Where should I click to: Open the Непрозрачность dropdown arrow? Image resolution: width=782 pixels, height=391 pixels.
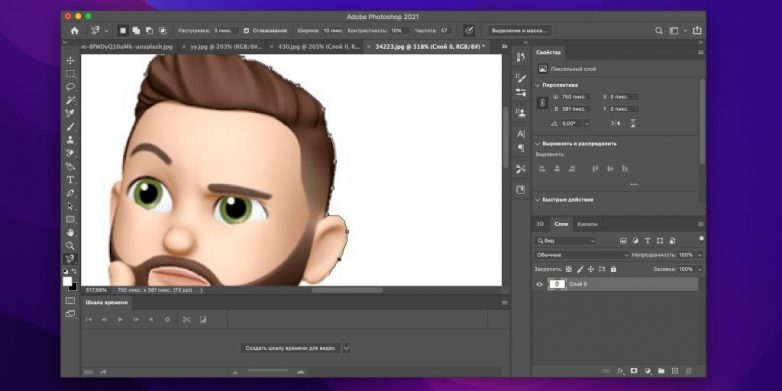point(700,255)
